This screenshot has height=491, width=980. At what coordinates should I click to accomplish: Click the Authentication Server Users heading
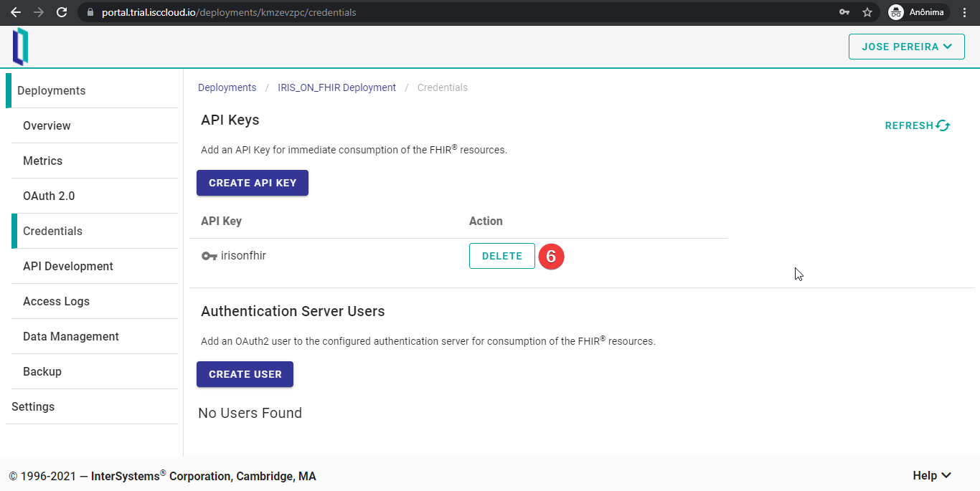(293, 311)
